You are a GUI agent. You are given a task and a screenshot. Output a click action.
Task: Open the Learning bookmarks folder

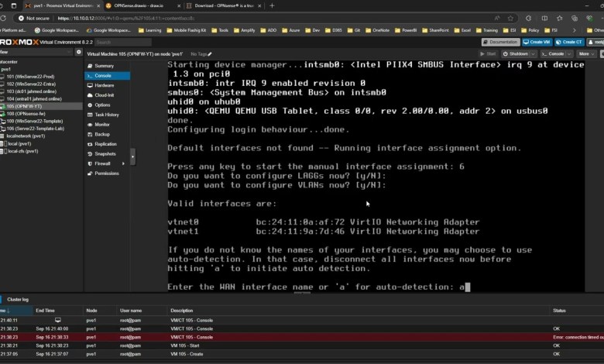(x=150, y=30)
